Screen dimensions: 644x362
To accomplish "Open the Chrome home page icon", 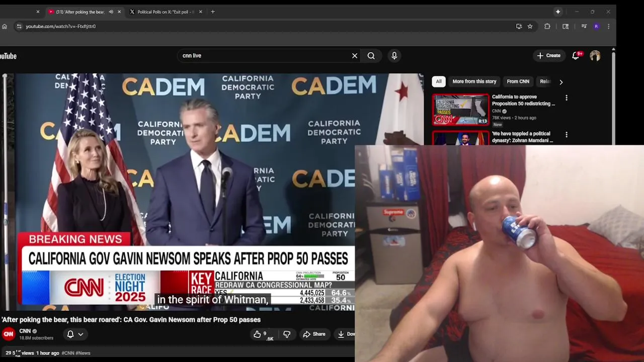I will pos(5,26).
